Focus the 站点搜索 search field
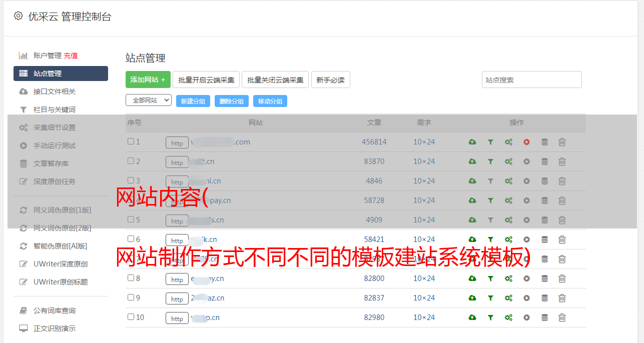The image size is (644, 343). [532, 79]
